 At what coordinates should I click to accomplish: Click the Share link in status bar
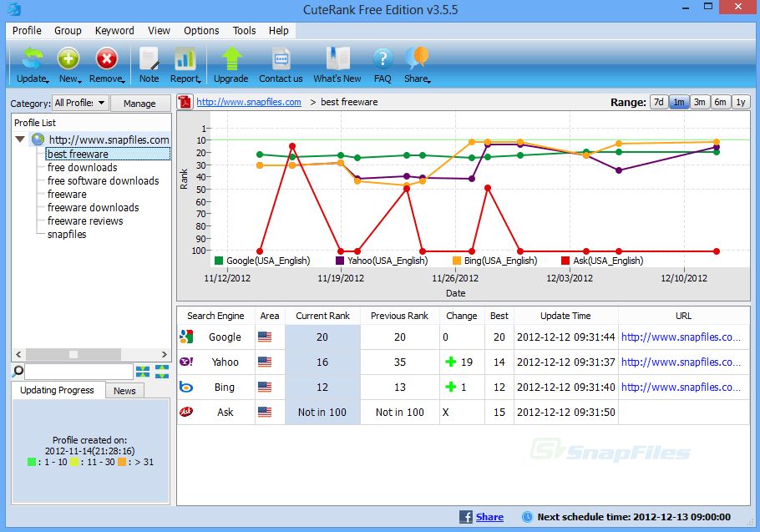click(489, 517)
